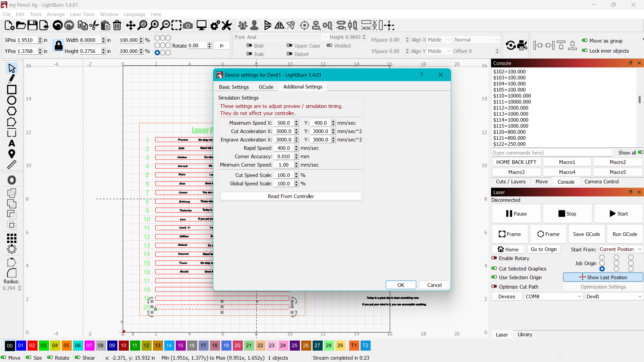Viewport: 644px width, 362px height.
Task: Switch to the Basic Settings tab
Action: pos(234,87)
